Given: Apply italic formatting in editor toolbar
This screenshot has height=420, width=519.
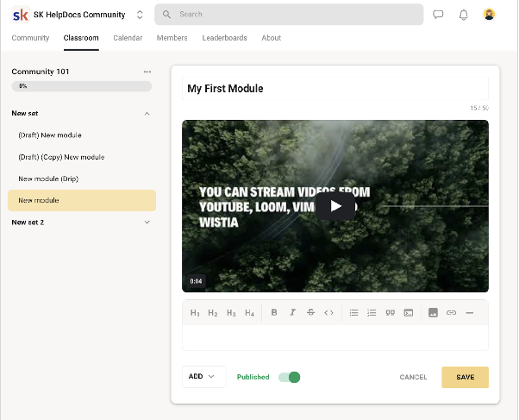Looking at the screenshot, I should click(x=292, y=312).
